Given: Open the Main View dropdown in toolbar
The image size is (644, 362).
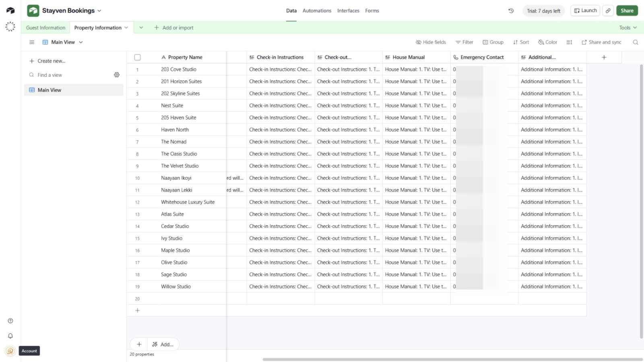Looking at the screenshot, I should tap(62, 42).
